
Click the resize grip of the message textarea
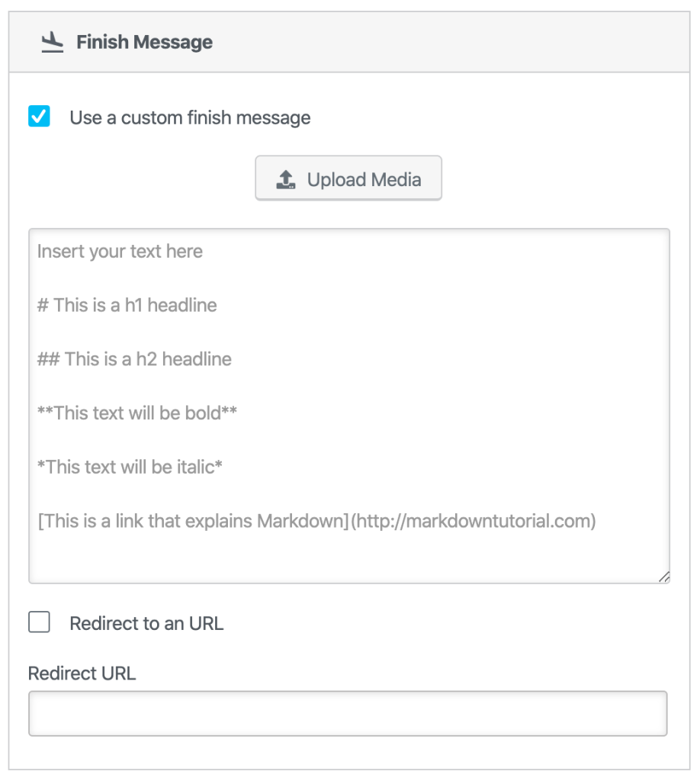[663, 577]
